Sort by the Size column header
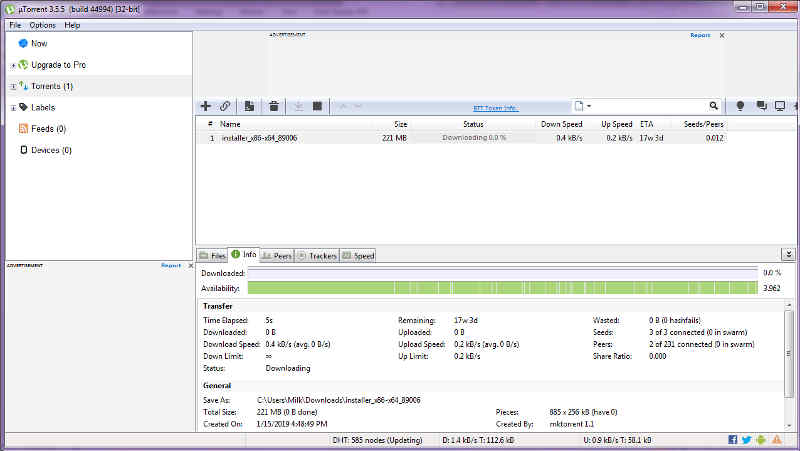The image size is (800, 451). click(x=401, y=124)
